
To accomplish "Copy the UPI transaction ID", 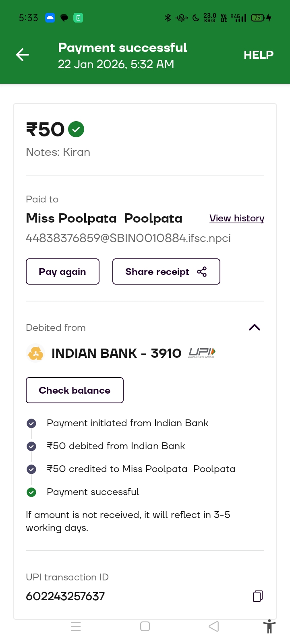I will [x=257, y=596].
